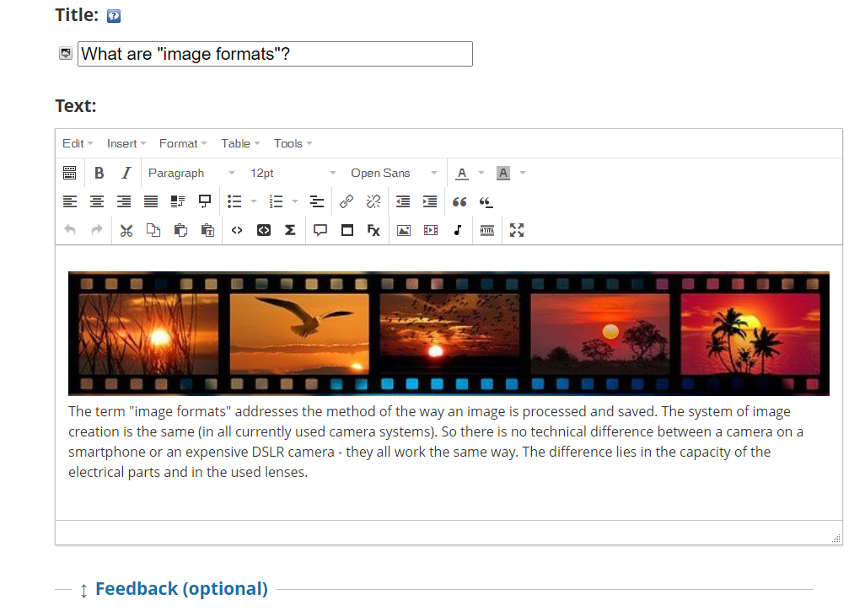
Task: Open the Table menu
Action: tap(240, 144)
